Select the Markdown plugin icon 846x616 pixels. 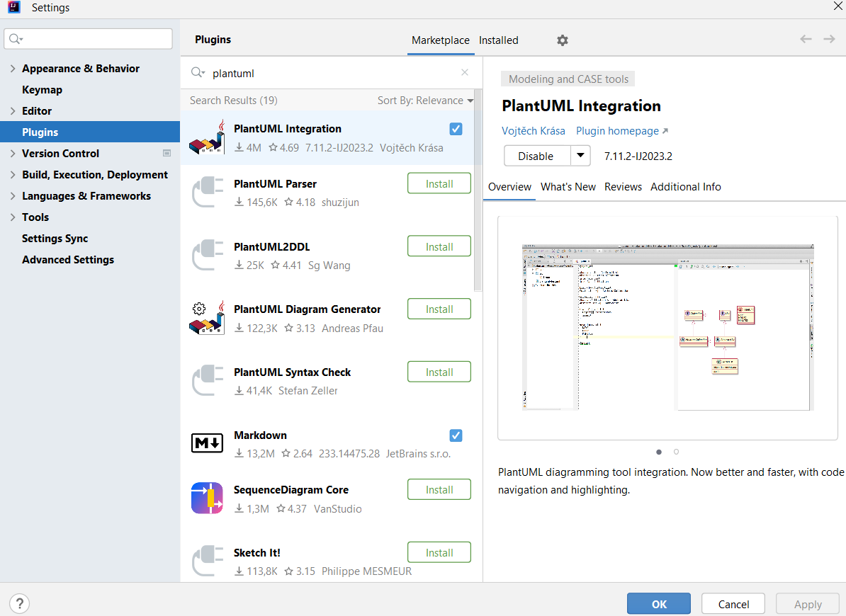click(207, 443)
